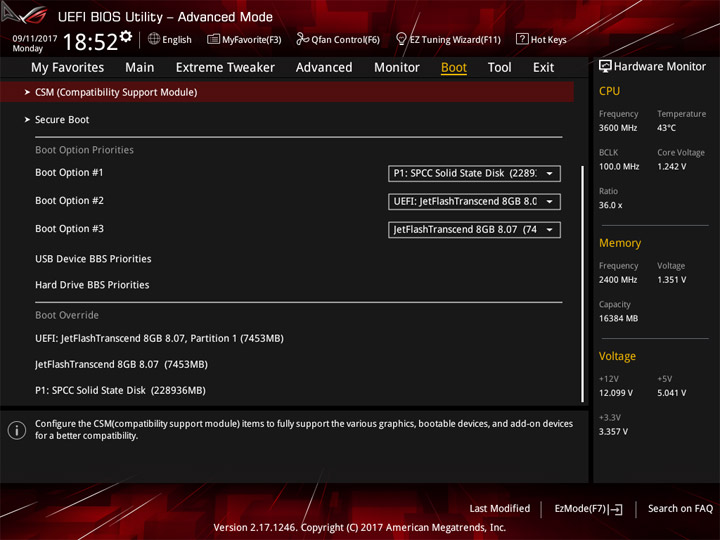Open the Boot Option #3 dropdown
Screen dimensions: 720x540
point(474,230)
